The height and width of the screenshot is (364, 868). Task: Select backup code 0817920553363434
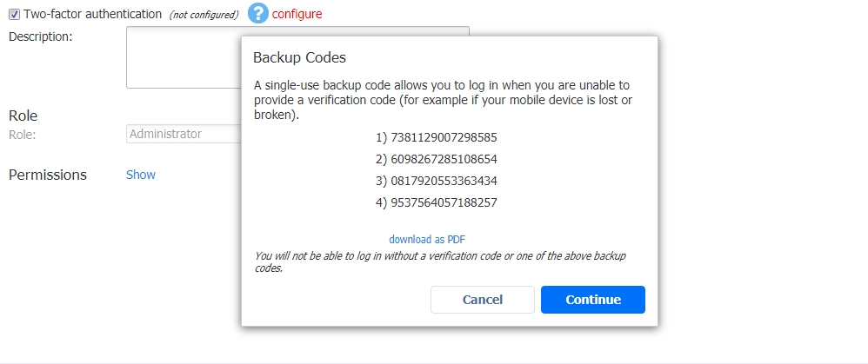444,181
